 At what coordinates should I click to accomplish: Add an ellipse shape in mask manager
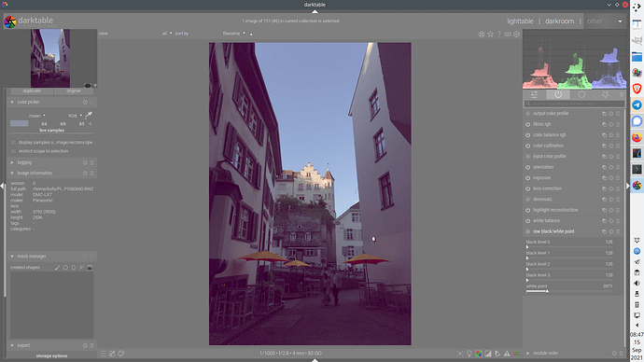click(74, 267)
